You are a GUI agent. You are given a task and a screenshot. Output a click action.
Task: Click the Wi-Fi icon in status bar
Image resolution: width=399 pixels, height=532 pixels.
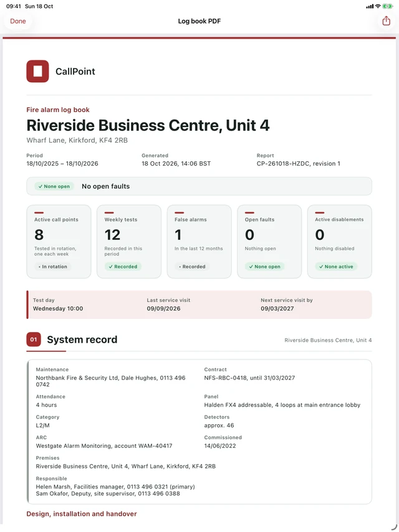point(378,6)
